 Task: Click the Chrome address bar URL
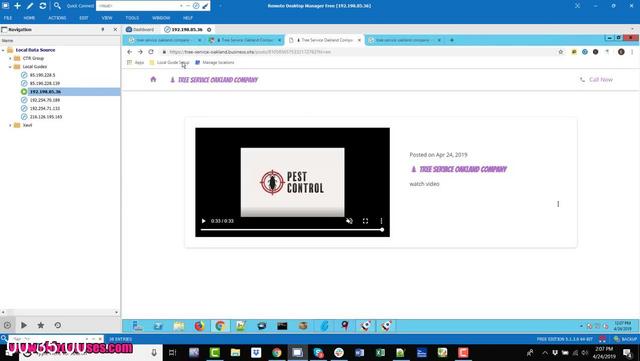click(250, 52)
